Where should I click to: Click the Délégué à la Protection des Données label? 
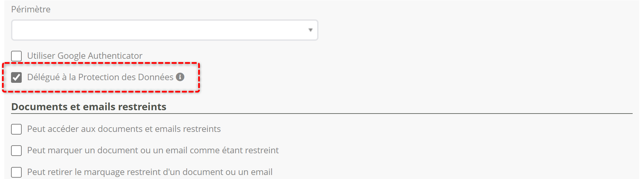[100, 77]
